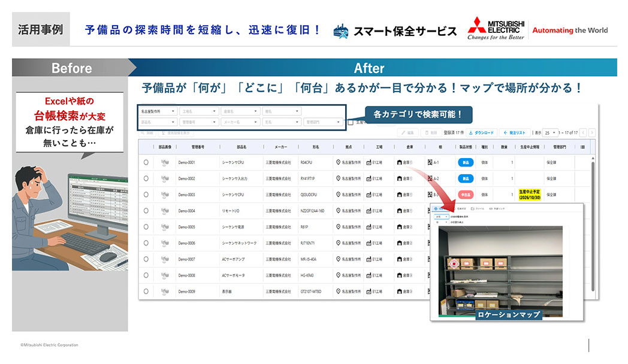Open the 名古屋製作所 site filter dropdown
This screenshot has height=364, width=628.
point(158,111)
